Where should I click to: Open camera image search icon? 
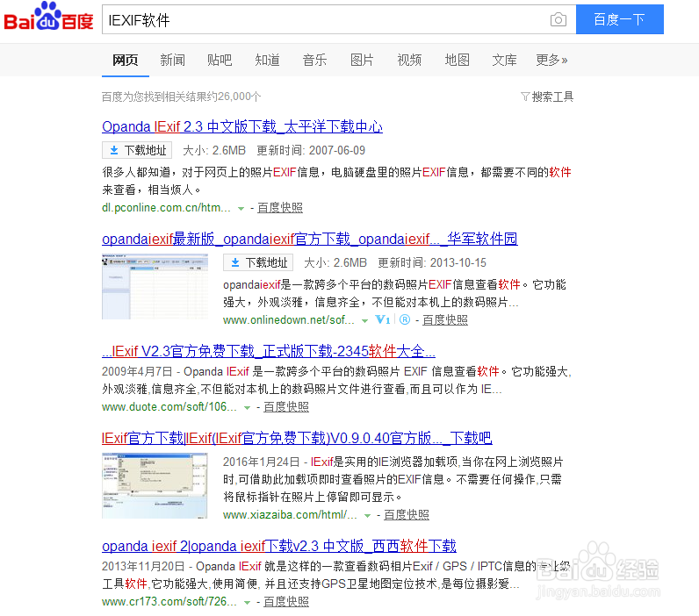tap(558, 19)
